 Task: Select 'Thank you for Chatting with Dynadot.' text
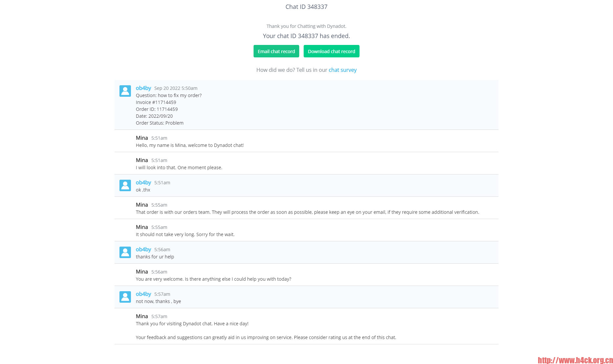pos(306,26)
